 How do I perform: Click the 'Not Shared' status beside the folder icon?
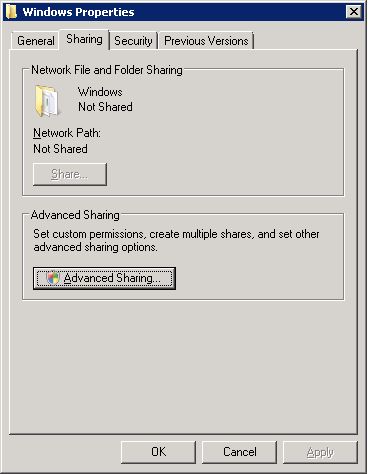pos(105,107)
